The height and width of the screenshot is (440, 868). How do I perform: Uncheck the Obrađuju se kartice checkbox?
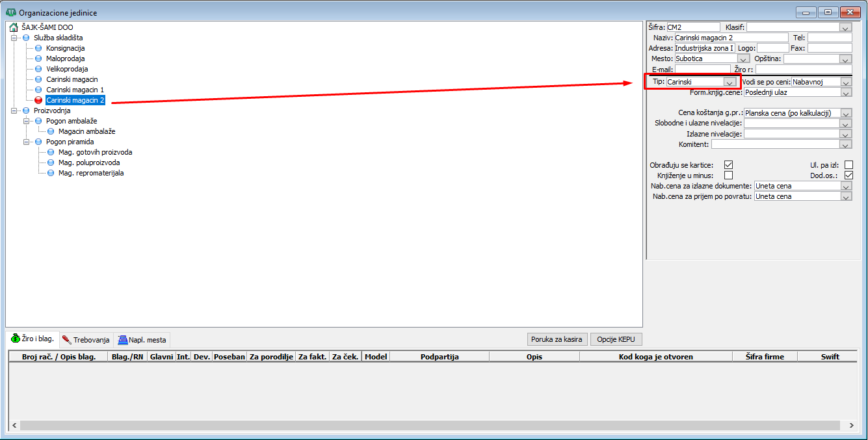728,165
